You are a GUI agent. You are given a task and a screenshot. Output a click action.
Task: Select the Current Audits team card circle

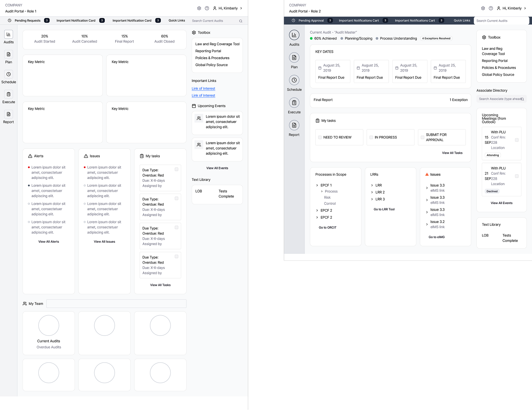49,325
